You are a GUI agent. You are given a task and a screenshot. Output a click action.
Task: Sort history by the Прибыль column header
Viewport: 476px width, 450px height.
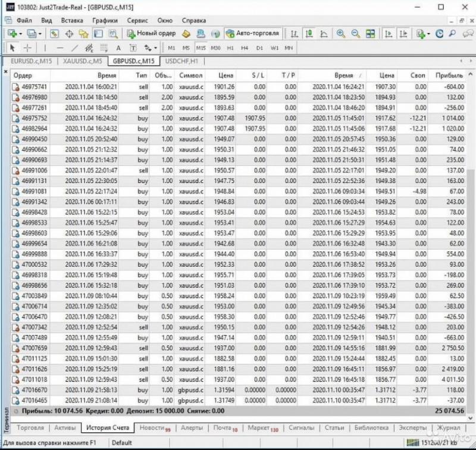449,75
